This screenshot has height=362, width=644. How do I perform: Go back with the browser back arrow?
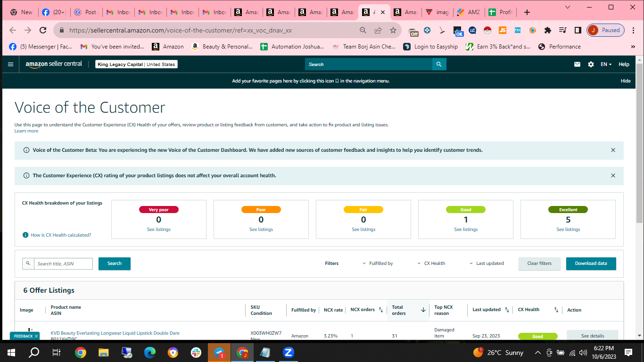tap(13, 30)
